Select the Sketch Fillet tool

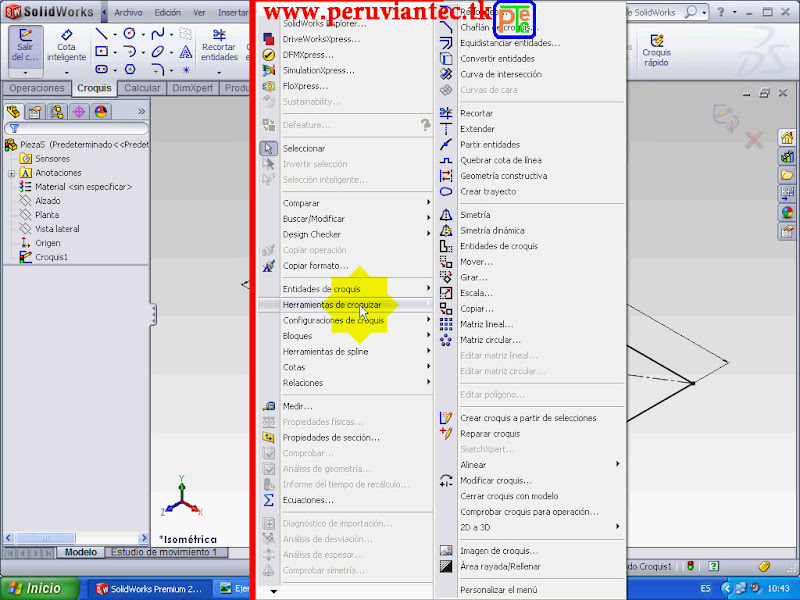point(158,69)
